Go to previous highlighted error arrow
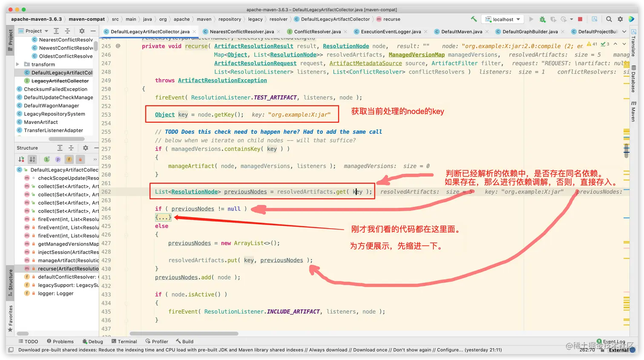The height and width of the screenshot is (360, 644). (x=615, y=44)
